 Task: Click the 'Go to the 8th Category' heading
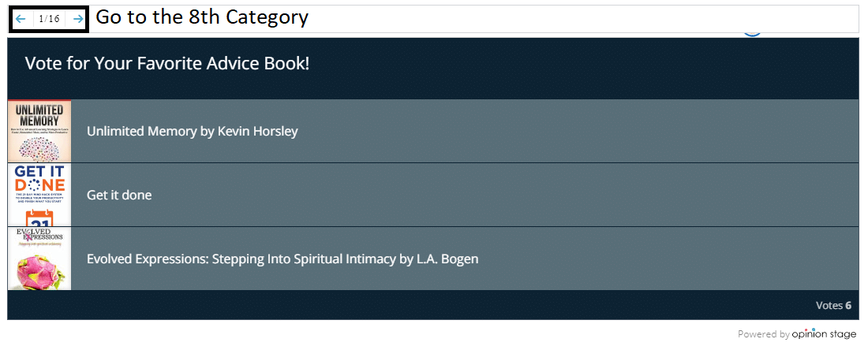click(202, 17)
